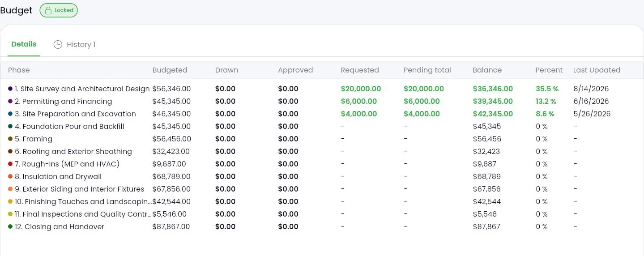Click the orange dot for Exterior Siding phase

(10, 189)
